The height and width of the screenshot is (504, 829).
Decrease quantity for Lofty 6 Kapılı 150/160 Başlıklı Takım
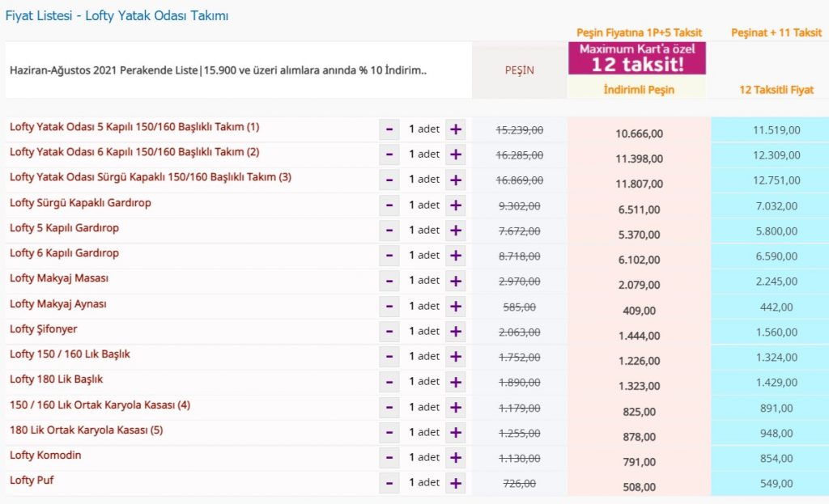click(389, 155)
